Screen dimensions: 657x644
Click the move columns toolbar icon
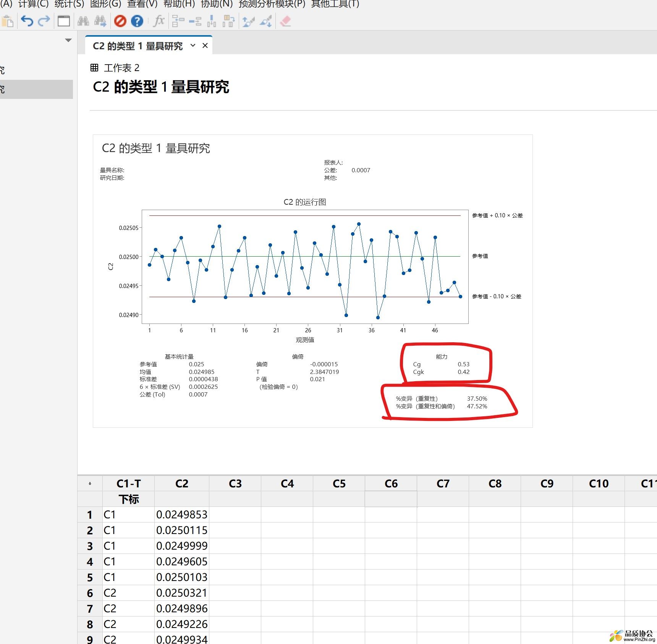pos(228,21)
